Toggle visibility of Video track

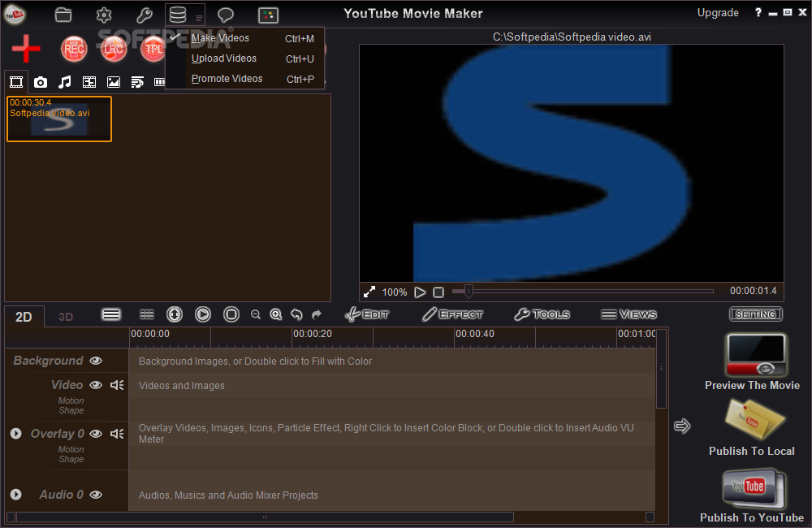pyautogui.click(x=96, y=385)
